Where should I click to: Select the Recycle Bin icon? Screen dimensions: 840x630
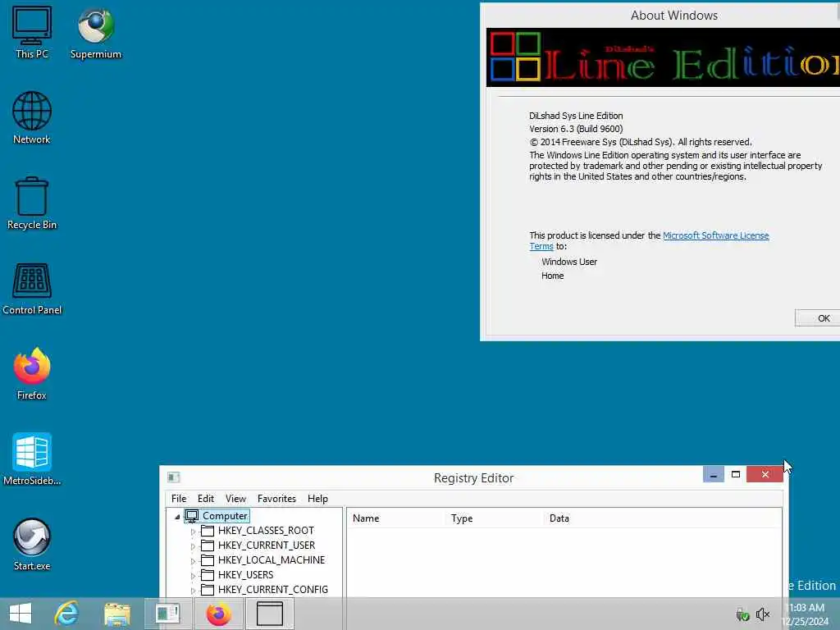click(32, 203)
